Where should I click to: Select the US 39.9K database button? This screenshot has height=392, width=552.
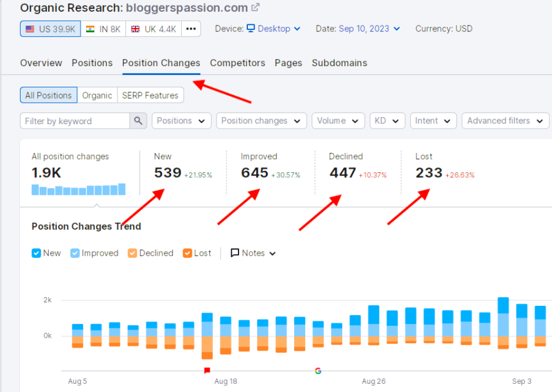[51, 29]
